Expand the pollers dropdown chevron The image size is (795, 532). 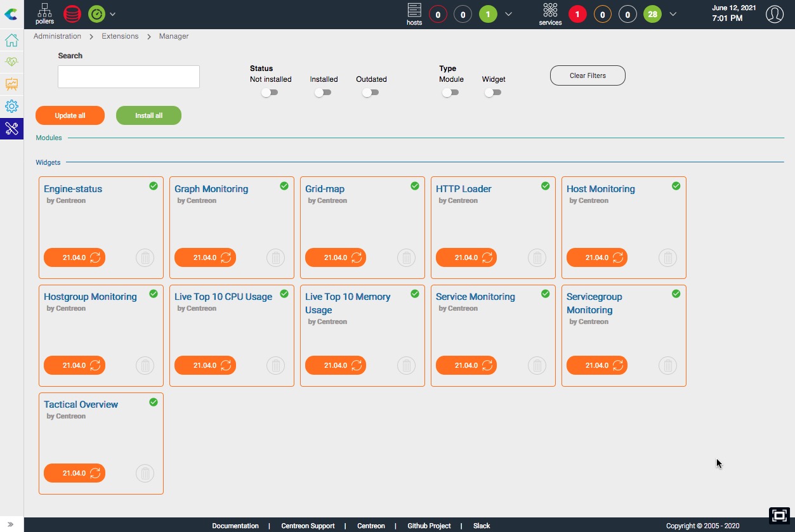click(x=112, y=14)
